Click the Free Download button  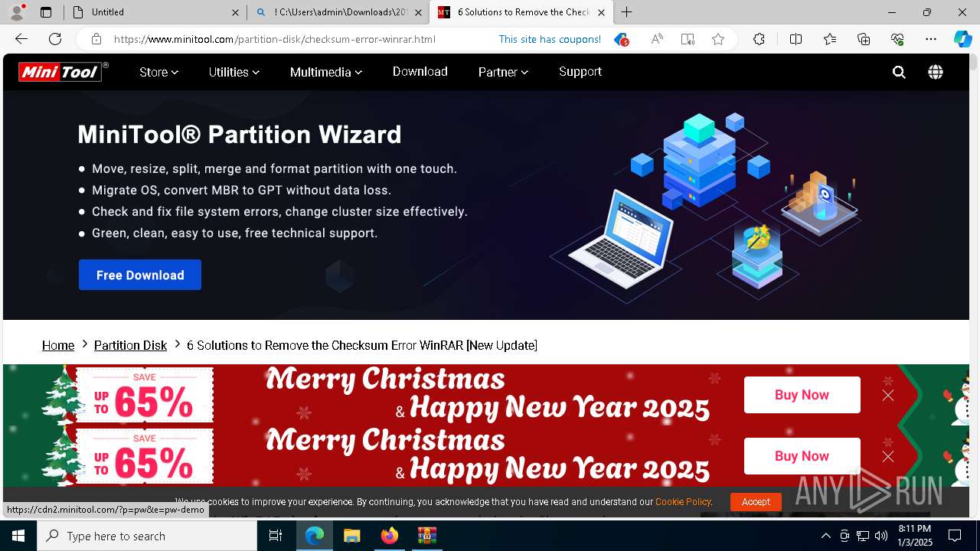(x=140, y=275)
